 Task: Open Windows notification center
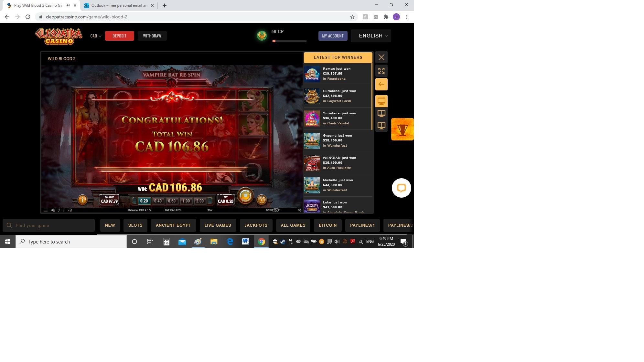click(x=403, y=242)
